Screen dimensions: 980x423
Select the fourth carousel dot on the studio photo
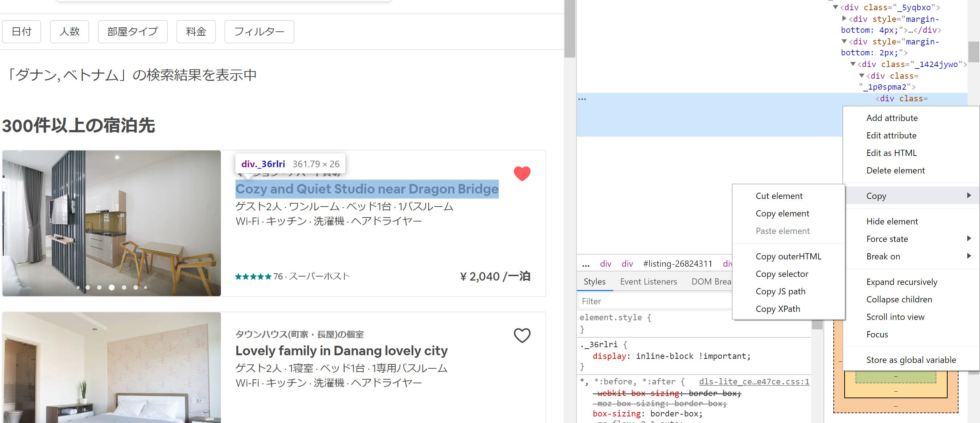(x=111, y=287)
